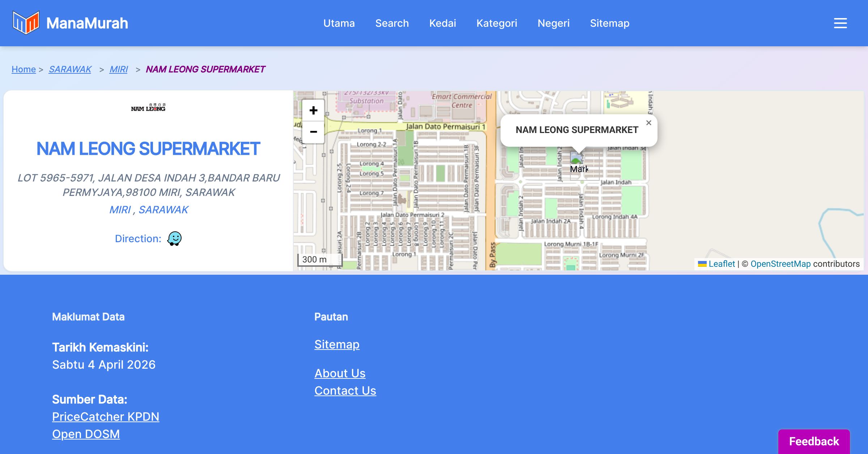Open Negeri in the top navigation
The height and width of the screenshot is (454, 868).
point(553,23)
